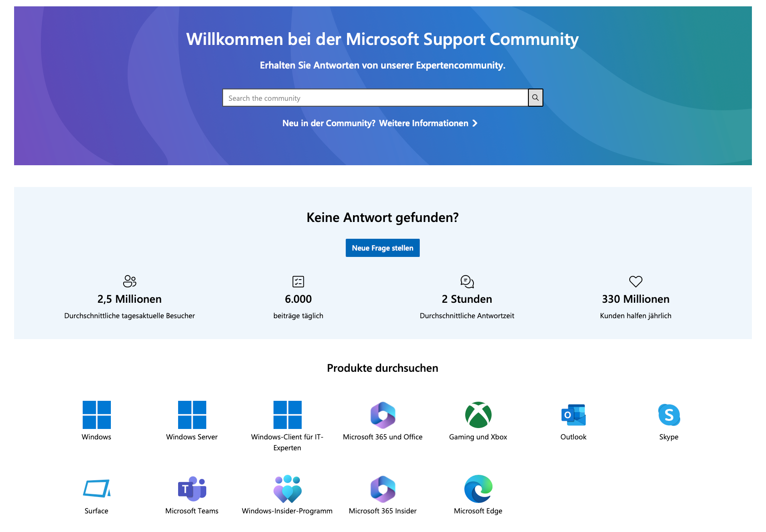Open Neu in der Community? Weitere Informationen link

380,123
